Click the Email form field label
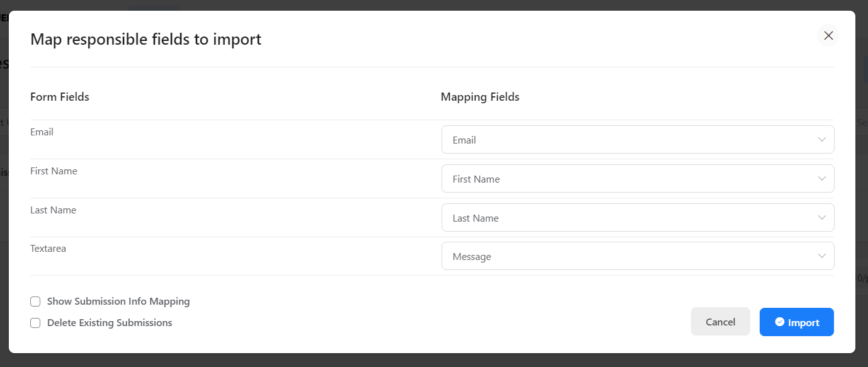868x367 pixels. coord(42,132)
